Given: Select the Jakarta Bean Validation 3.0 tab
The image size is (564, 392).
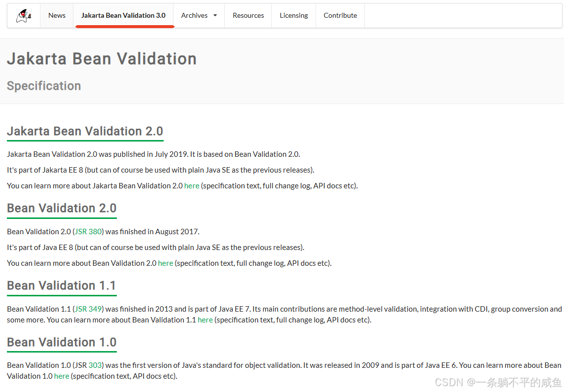Looking at the screenshot, I should coord(123,15).
